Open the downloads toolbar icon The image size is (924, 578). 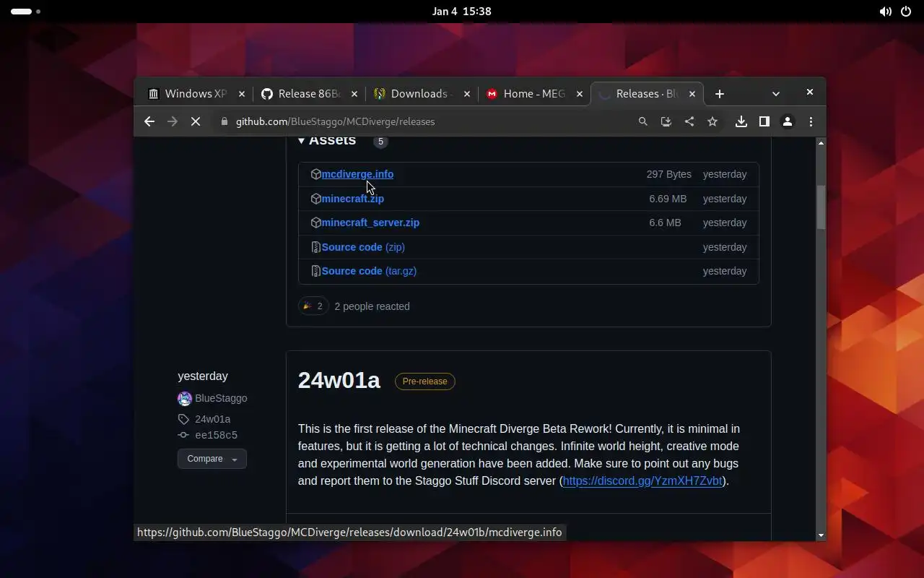point(741,122)
